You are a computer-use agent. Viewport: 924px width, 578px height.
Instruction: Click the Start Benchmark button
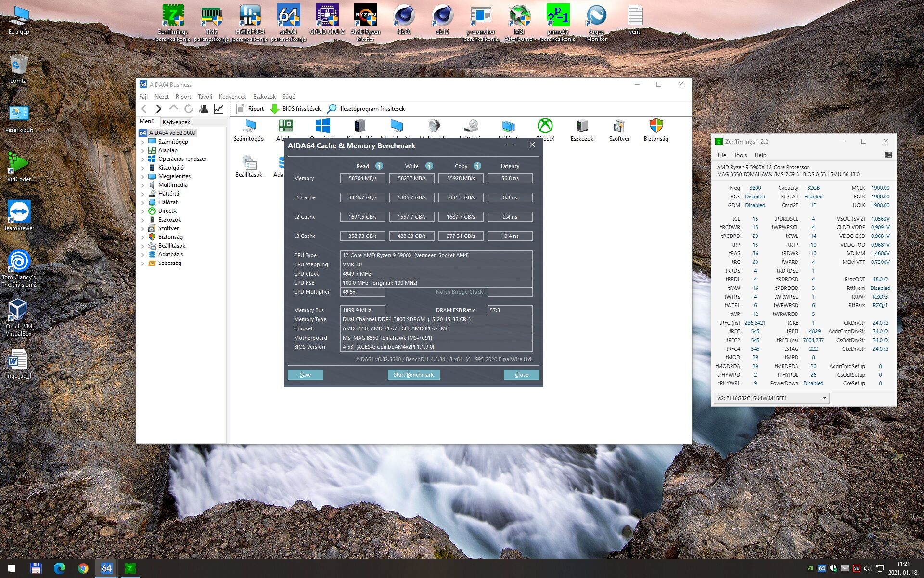(413, 375)
